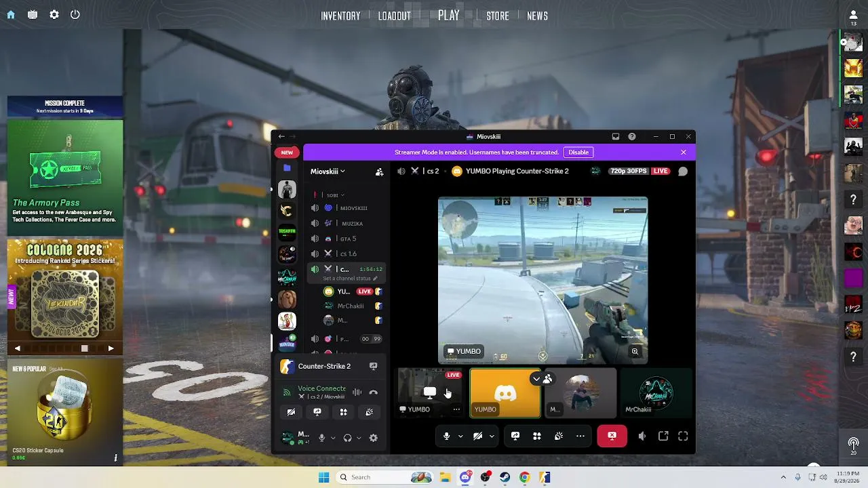Open the Windows Start menu

click(323, 477)
